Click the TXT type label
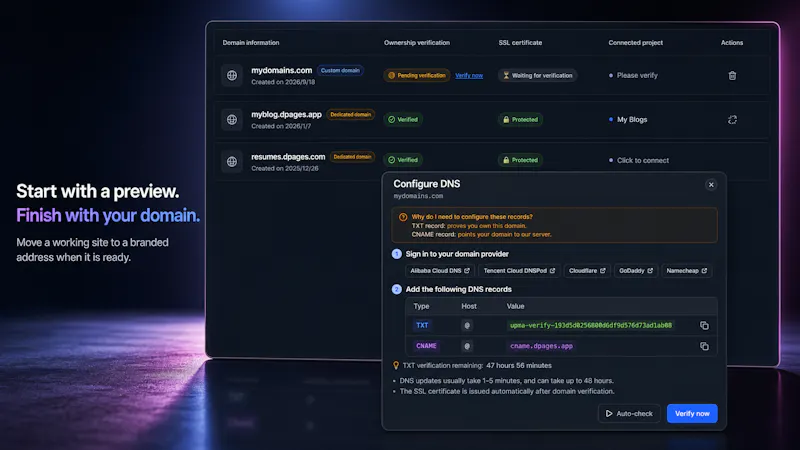Viewport: 800px width, 450px height. pyautogui.click(x=422, y=325)
